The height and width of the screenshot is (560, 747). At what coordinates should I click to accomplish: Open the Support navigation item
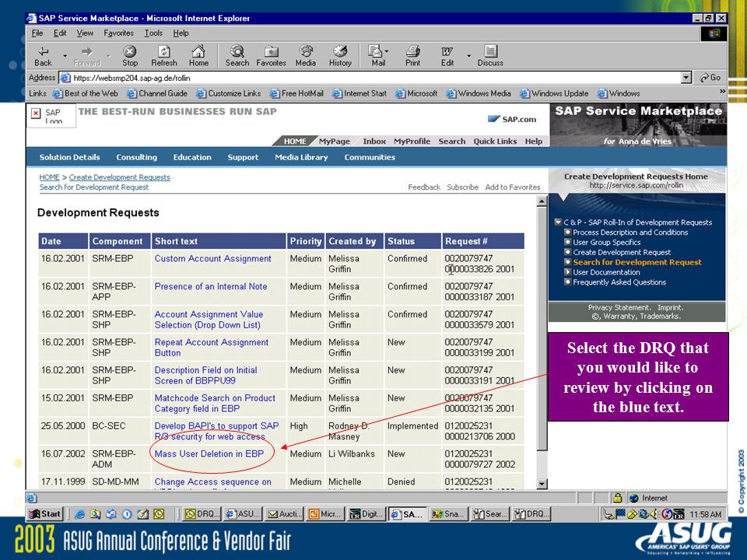[x=243, y=157]
